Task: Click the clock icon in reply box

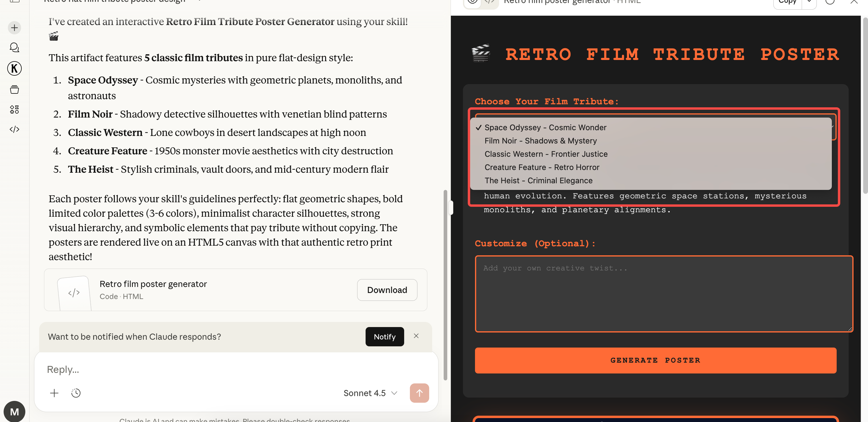Action: pyautogui.click(x=76, y=393)
